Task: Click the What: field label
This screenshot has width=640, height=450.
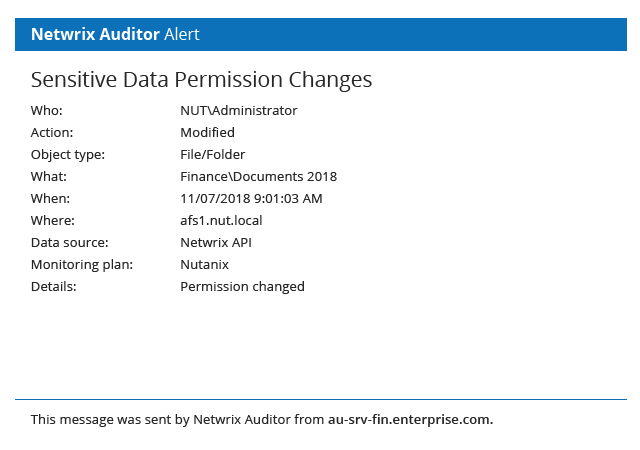Action: (49, 176)
